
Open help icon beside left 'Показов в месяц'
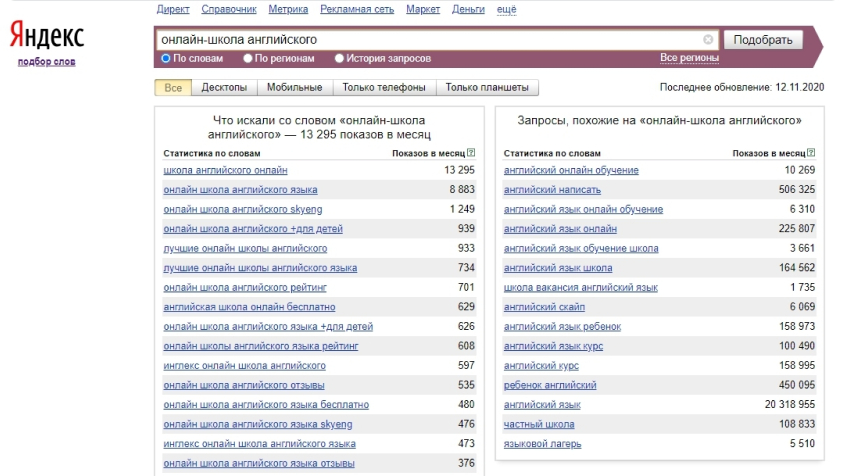pos(471,153)
